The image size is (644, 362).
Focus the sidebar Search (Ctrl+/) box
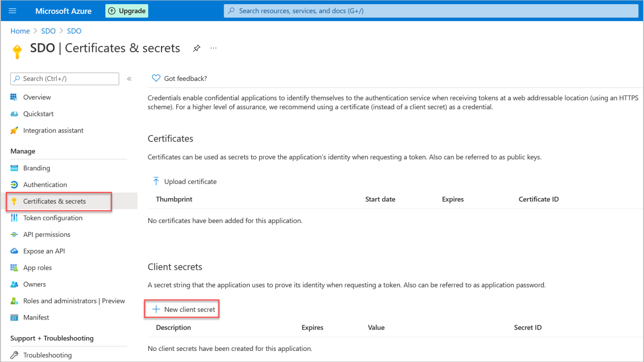pos(65,79)
